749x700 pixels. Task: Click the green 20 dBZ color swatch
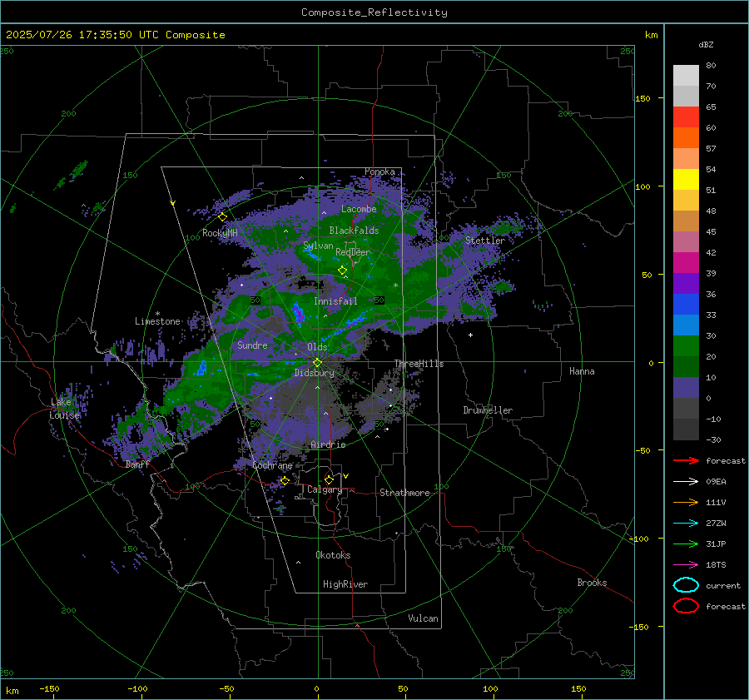click(x=686, y=346)
